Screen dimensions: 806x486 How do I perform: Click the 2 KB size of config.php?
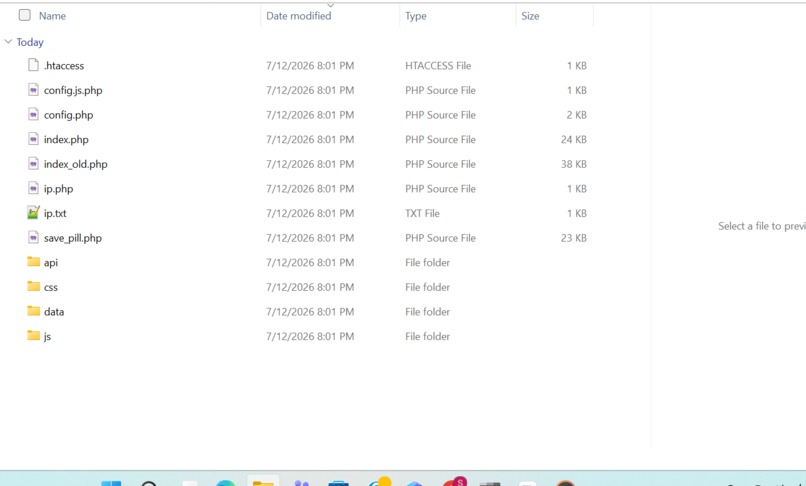point(577,115)
